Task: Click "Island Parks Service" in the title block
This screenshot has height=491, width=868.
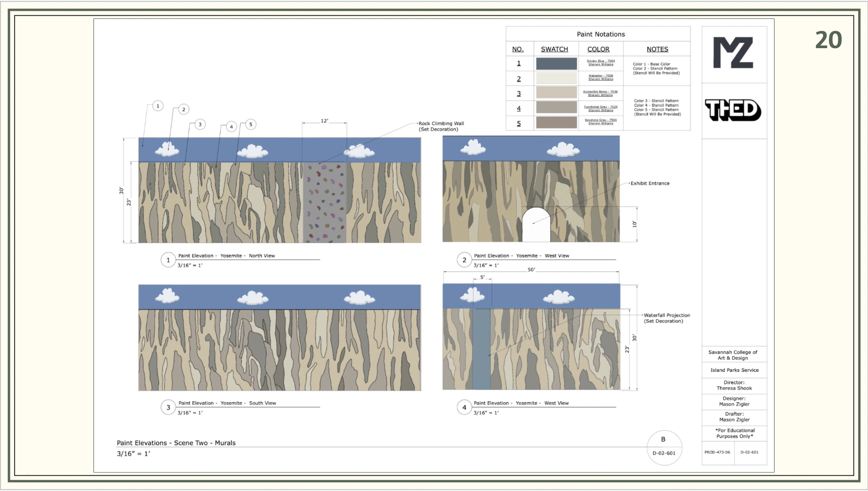Action: click(x=734, y=370)
